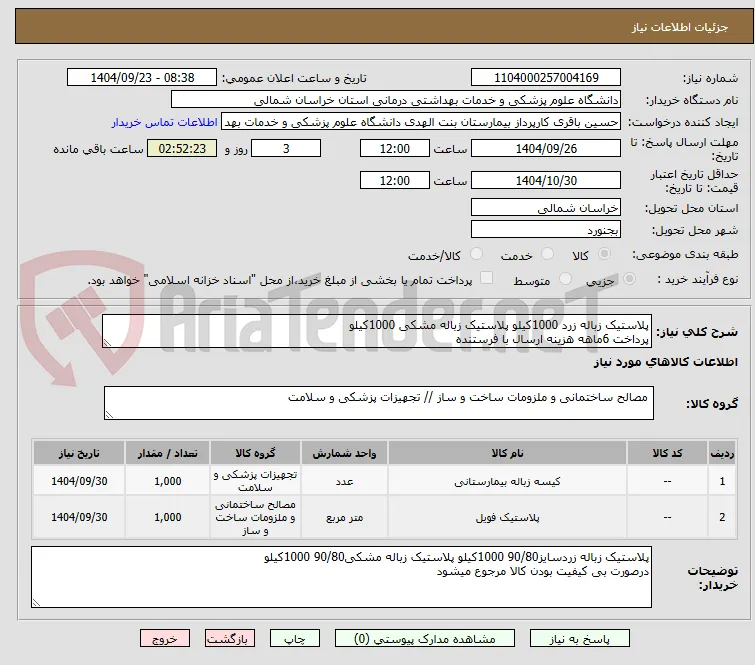Click the price validity time 12:00 field
The height and width of the screenshot is (665, 755).
pyautogui.click(x=394, y=180)
